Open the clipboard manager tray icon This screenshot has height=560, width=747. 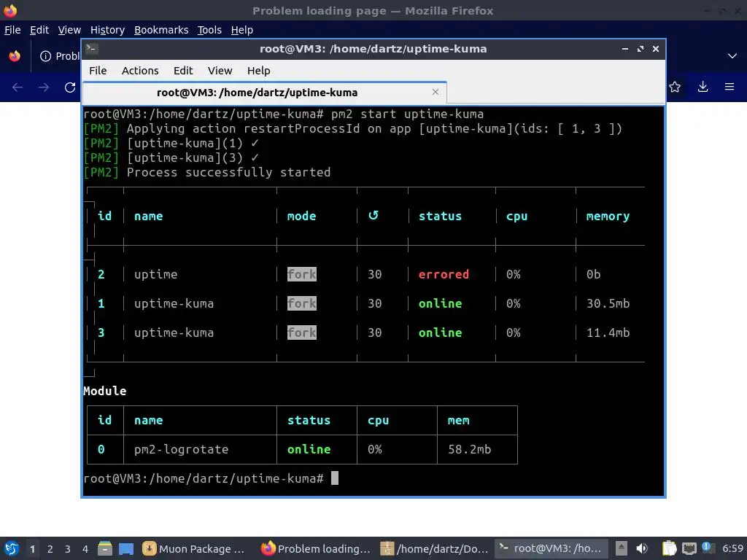(669, 548)
